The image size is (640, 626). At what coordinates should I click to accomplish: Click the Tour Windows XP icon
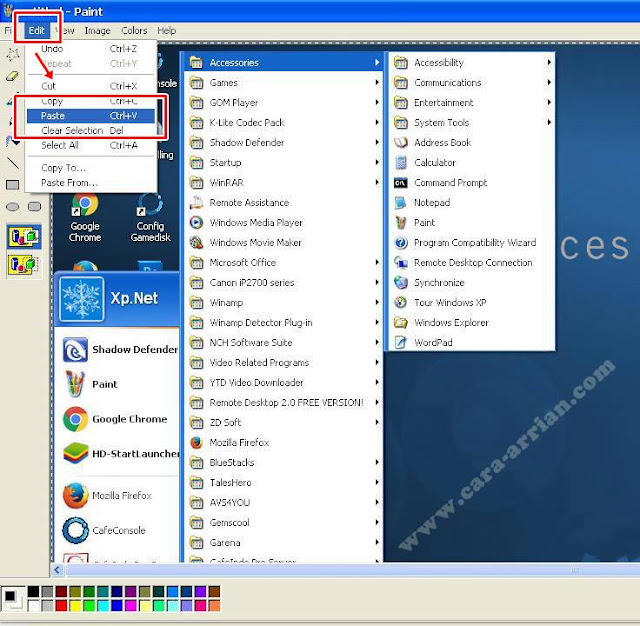pyautogui.click(x=401, y=302)
